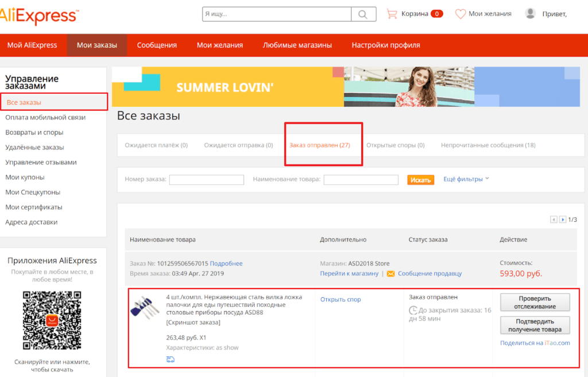Screen dimensions: 588x377
Task: Select the Заказ отправлен (27) tab
Action: click(x=319, y=145)
